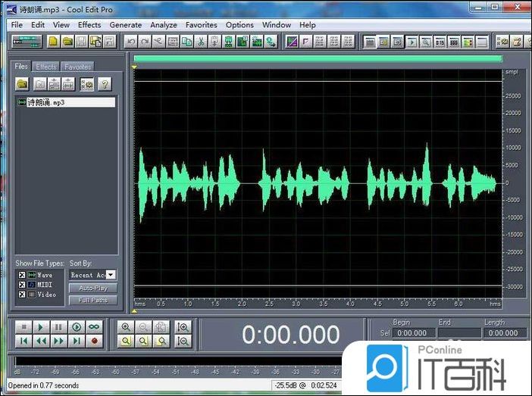Switch to multitrack view using the toolbar toggle
Viewport: 532px width, 396px height.
[x=27, y=42]
